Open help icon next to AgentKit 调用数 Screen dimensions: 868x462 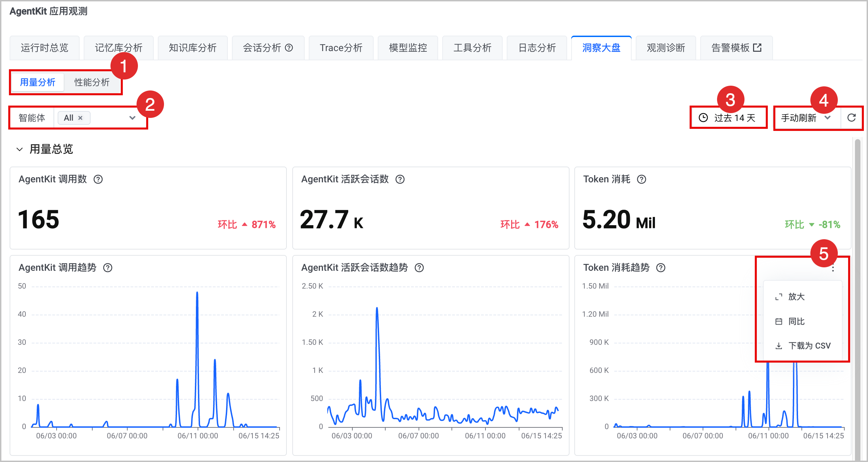98,179
